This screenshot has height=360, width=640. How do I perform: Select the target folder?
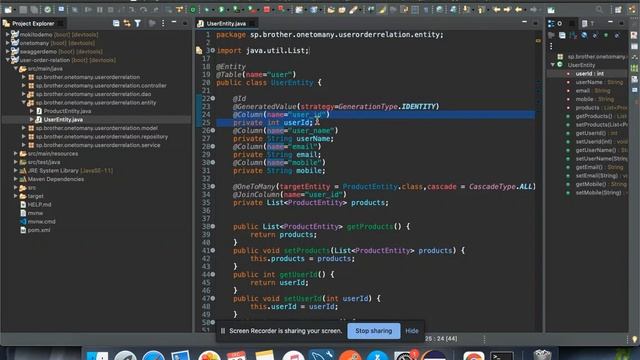coord(36,196)
